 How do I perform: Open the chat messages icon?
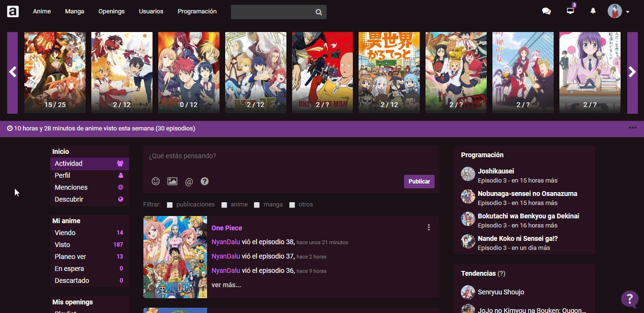546,11
